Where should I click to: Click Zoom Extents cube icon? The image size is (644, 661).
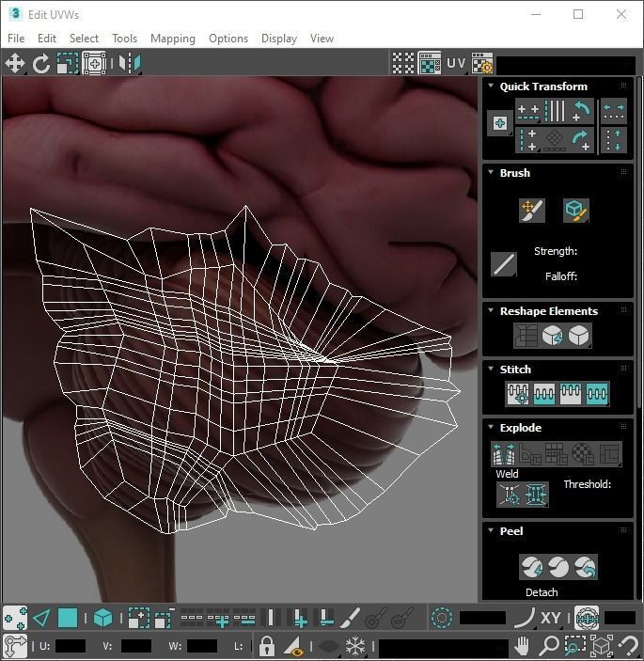pyautogui.click(x=602, y=646)
